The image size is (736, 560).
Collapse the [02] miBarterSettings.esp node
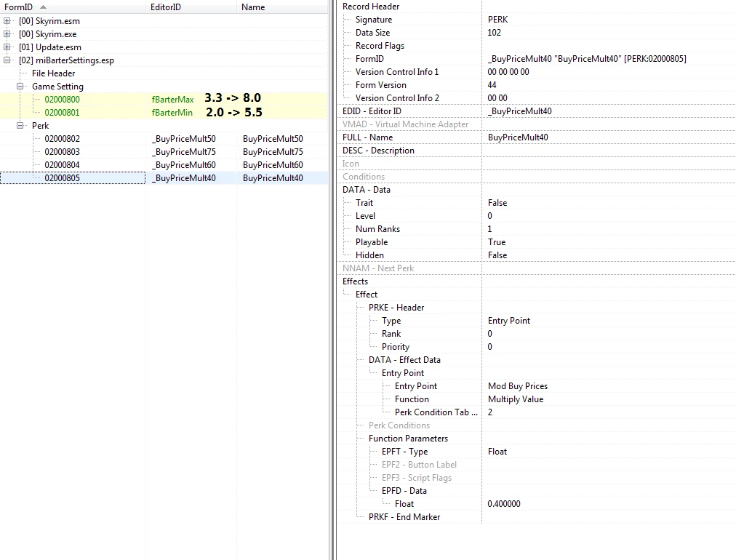click(x=7, y=60)
